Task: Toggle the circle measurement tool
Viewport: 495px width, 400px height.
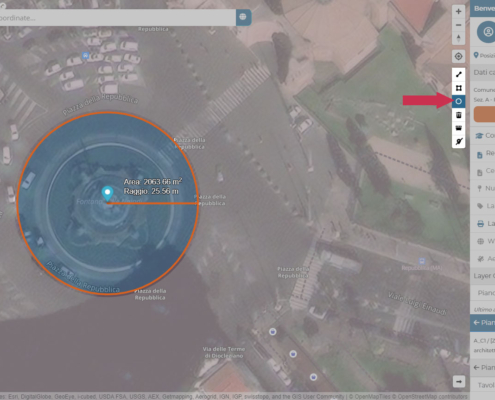Action: 459,101
